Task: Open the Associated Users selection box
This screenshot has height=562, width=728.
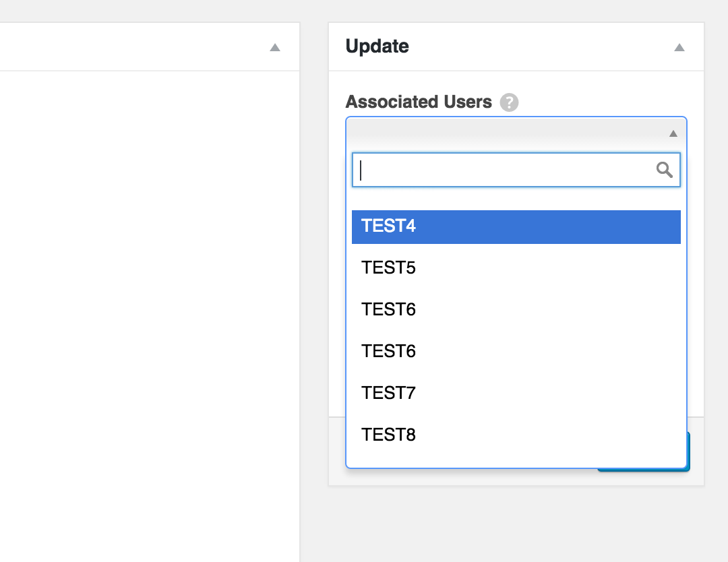Action: pyautogui.click(x=516, y=133)
